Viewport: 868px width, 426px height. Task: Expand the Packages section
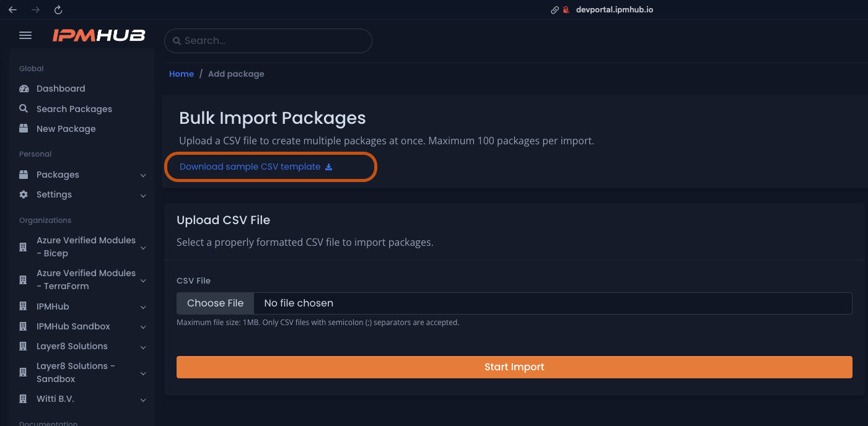tap(143, 175)
